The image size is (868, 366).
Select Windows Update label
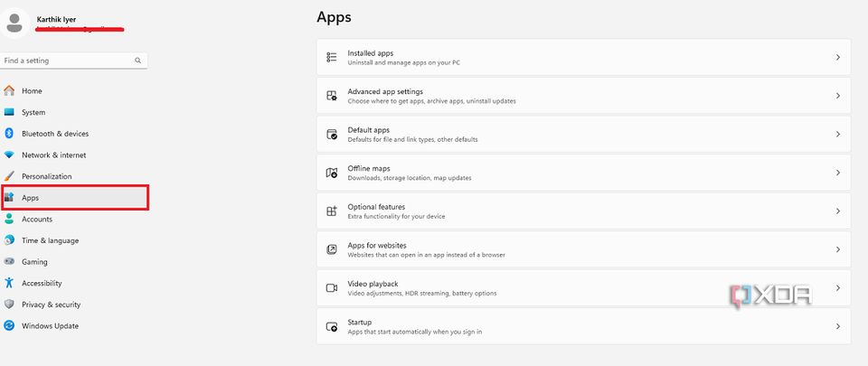(50, 325)
